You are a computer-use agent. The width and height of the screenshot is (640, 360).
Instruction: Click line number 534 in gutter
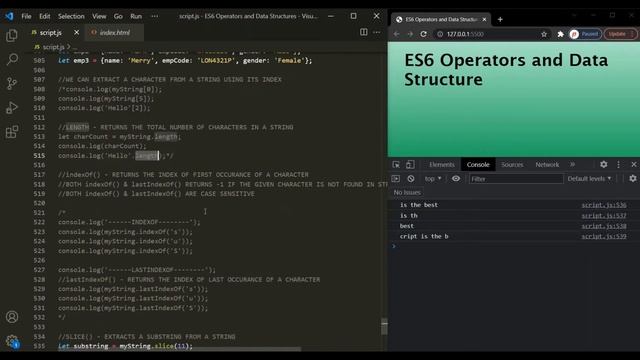coord(39,337)
